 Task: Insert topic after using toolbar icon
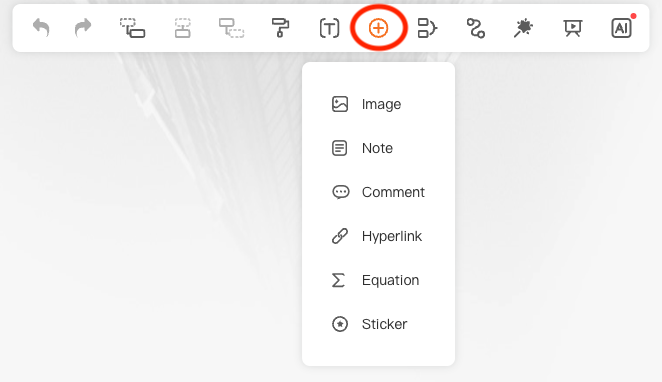coord(182,28)
